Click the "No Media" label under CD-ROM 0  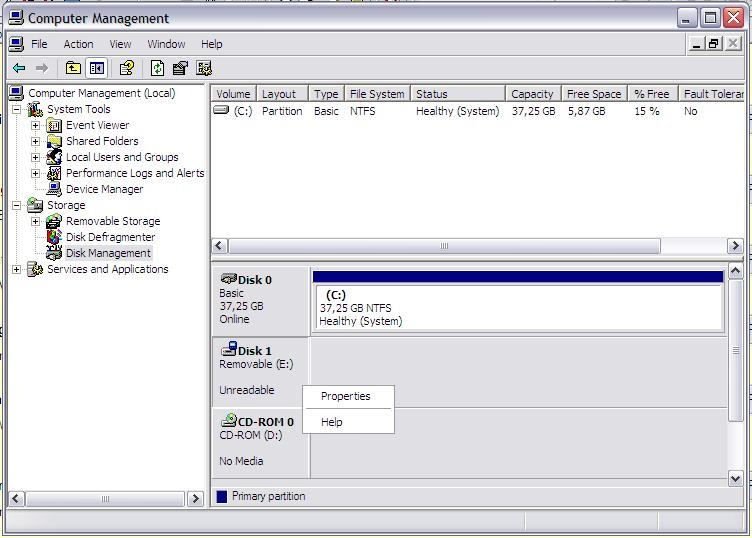click(241, 461)
